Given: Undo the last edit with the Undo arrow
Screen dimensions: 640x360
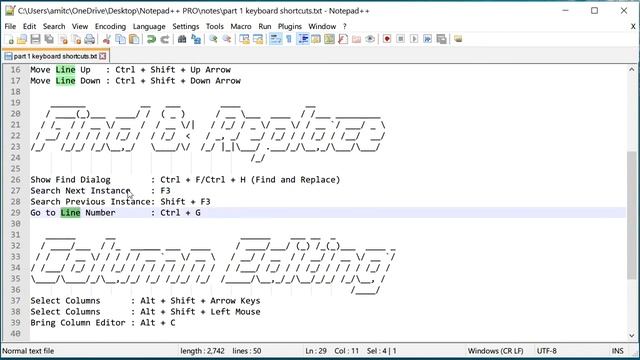Looking at the screenshot, I should (x=151, y=39).
